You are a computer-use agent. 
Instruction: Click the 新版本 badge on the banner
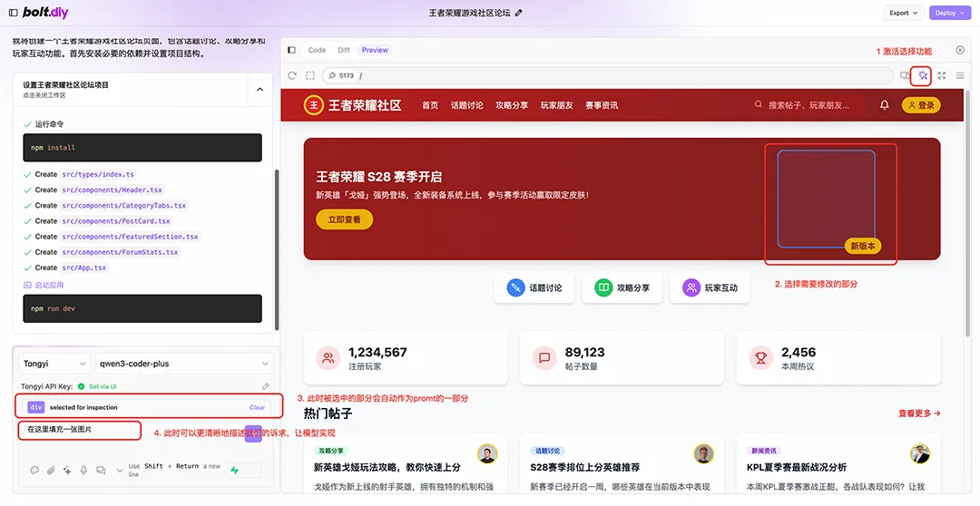click(863, 246)
